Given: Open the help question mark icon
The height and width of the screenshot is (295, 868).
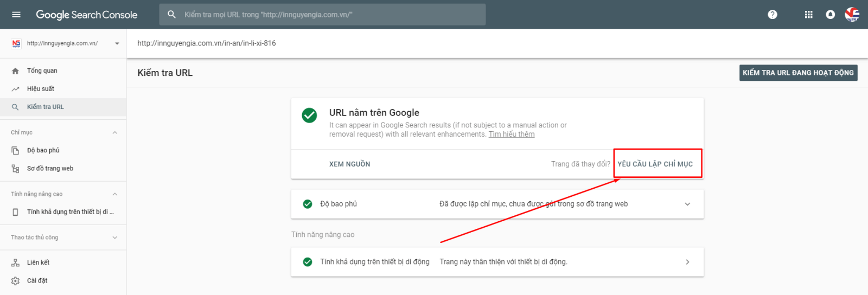Looking at the screenshot, I should (x=773, y=15).
